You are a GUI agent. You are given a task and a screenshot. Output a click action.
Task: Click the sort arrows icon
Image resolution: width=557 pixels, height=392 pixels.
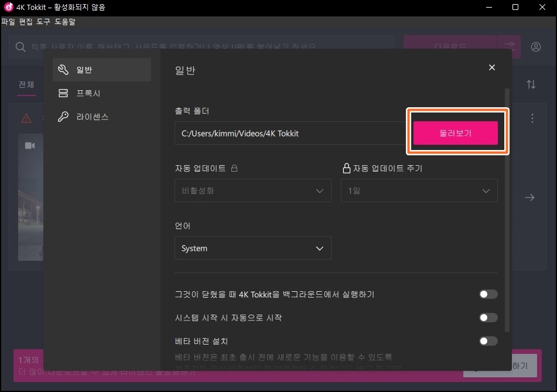click(531, 84)
